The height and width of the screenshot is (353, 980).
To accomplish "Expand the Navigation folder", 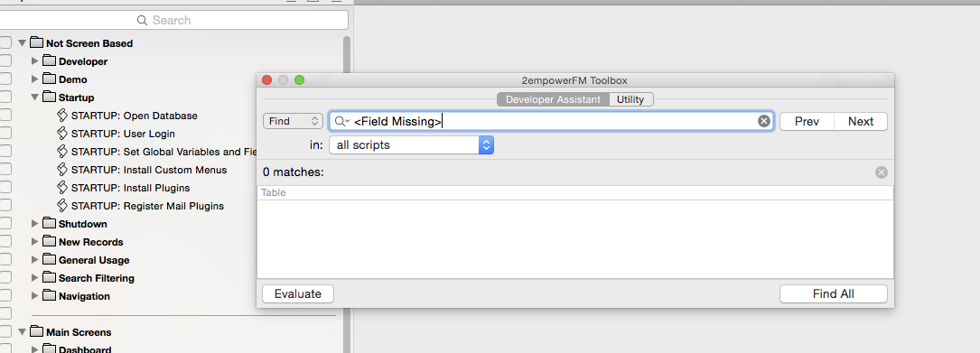I will (x=35, y=296).
